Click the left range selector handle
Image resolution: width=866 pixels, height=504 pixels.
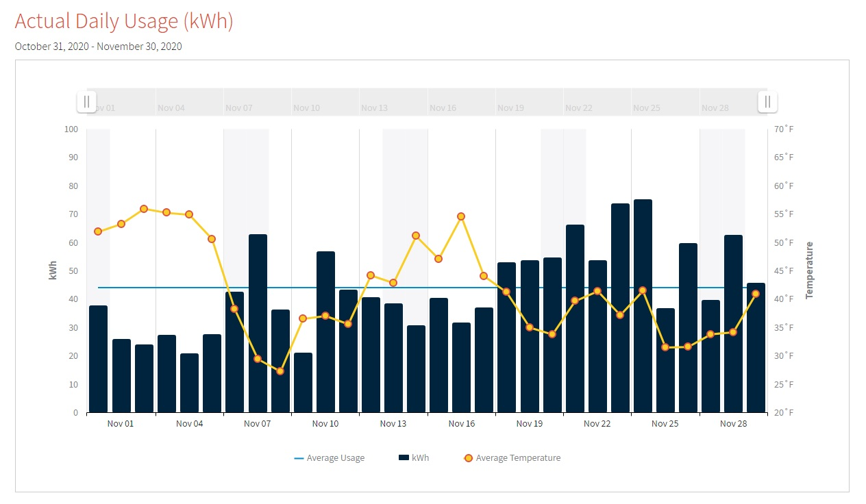click(86, 102)
